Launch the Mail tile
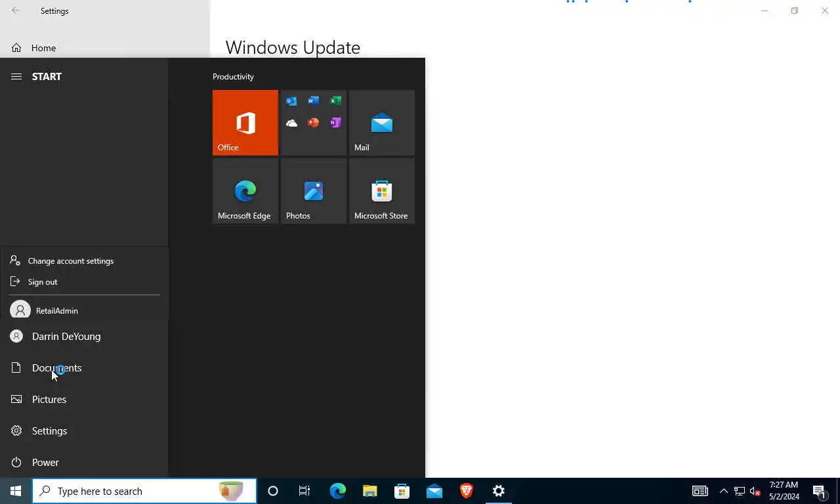Image resolution: width=840 pixels, height=504 pixels. pos(382,123)
